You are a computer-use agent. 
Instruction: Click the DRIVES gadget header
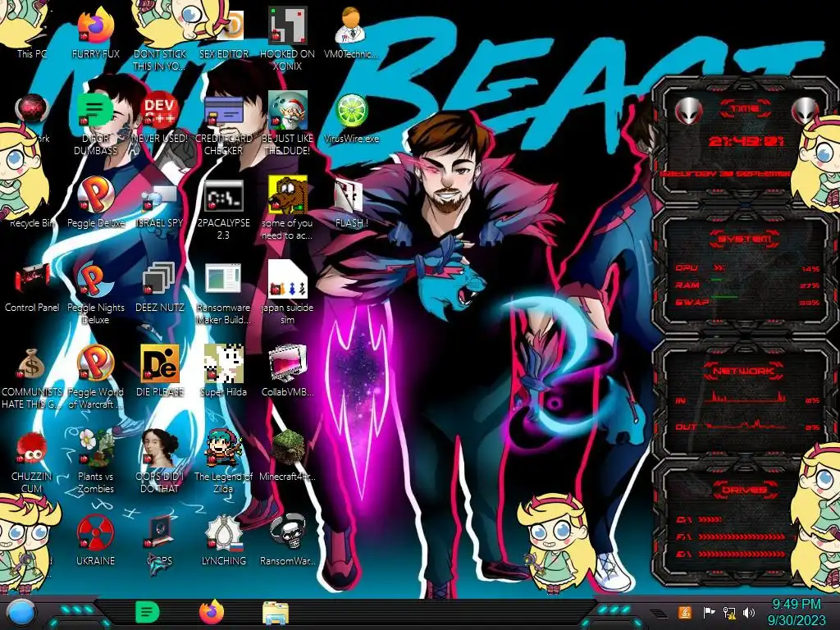[x=743, y=490]
